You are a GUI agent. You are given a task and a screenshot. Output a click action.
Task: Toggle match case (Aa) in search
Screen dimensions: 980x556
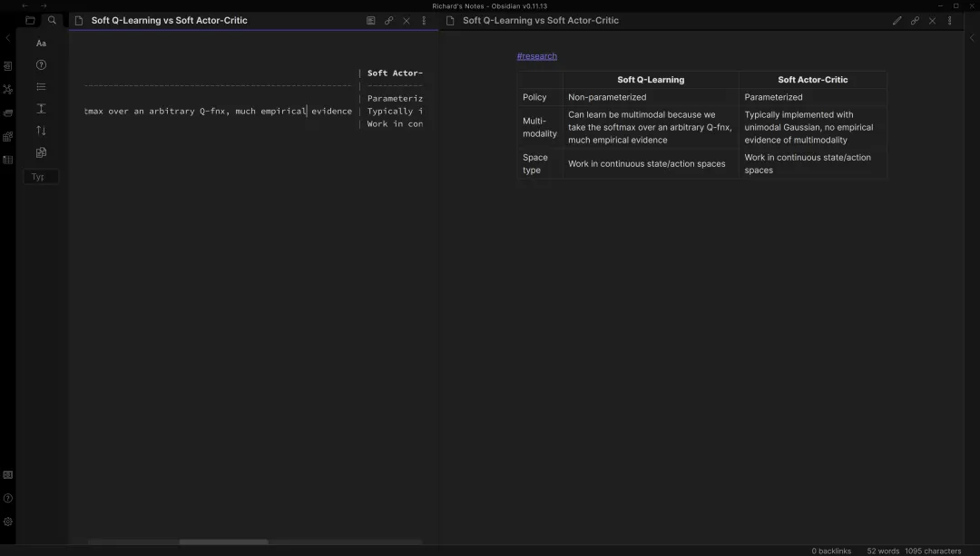pos(41,44)
